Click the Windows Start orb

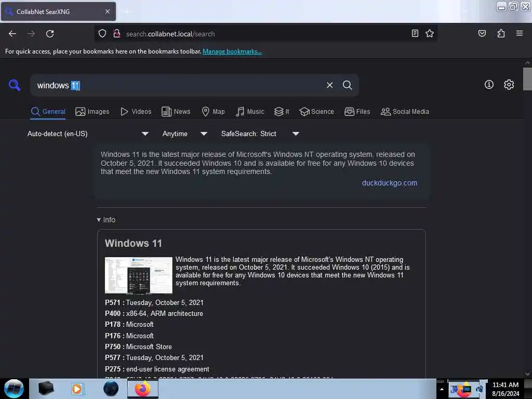pos(14,389)
